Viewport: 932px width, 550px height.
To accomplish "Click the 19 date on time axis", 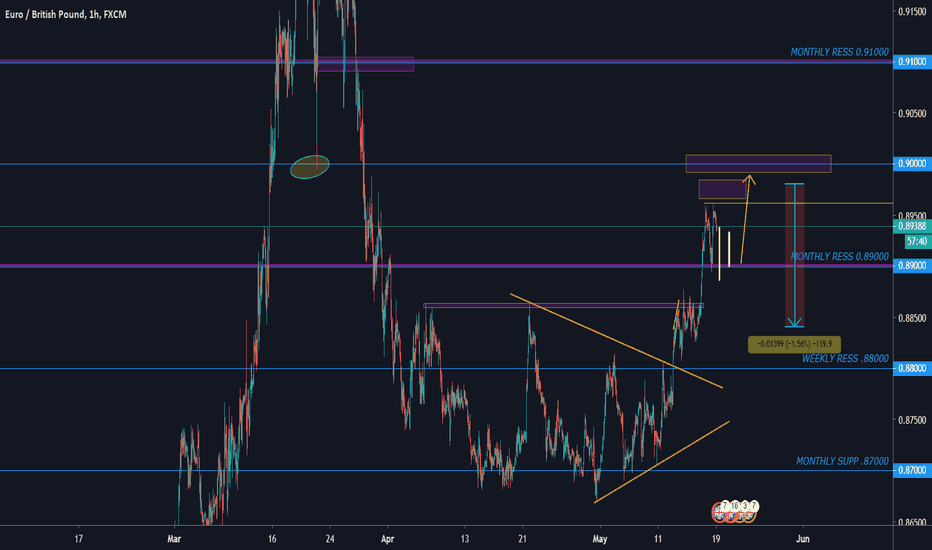I will point(716,539).
